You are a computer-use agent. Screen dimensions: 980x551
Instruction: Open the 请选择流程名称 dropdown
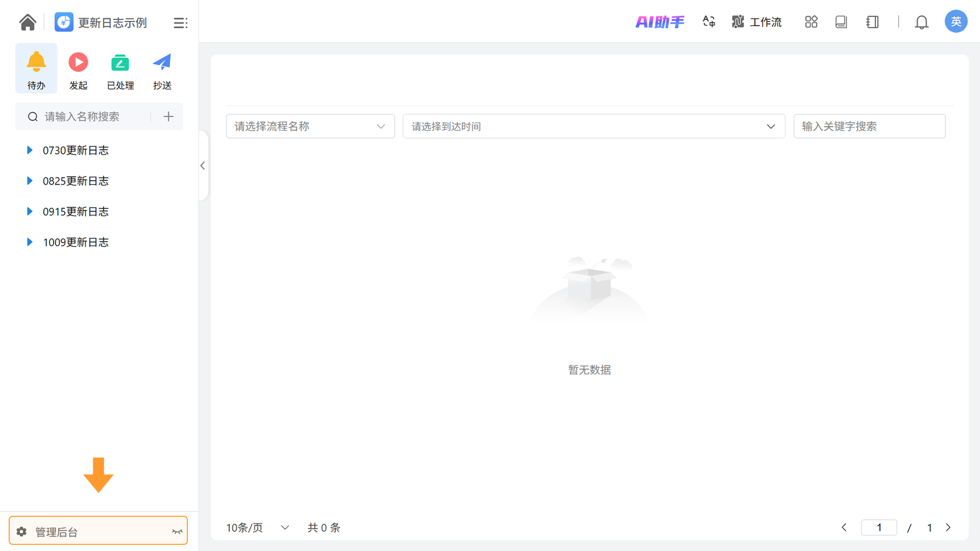(310, 126)
